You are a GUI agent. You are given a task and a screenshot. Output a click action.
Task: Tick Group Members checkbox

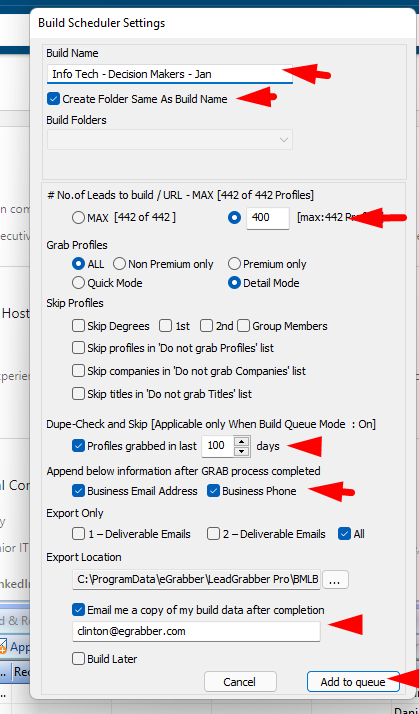tap(244, 326)
